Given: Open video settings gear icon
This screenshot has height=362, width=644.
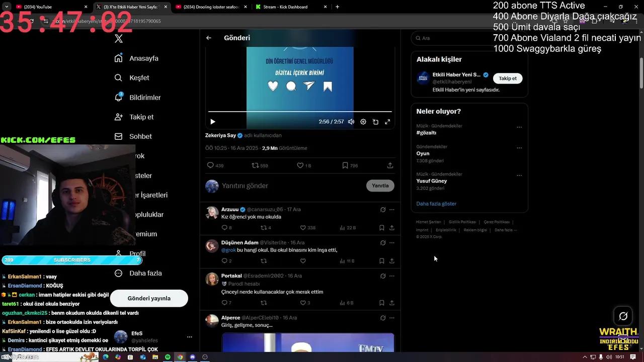Looking at the screenshot, I should pos(363,122).
